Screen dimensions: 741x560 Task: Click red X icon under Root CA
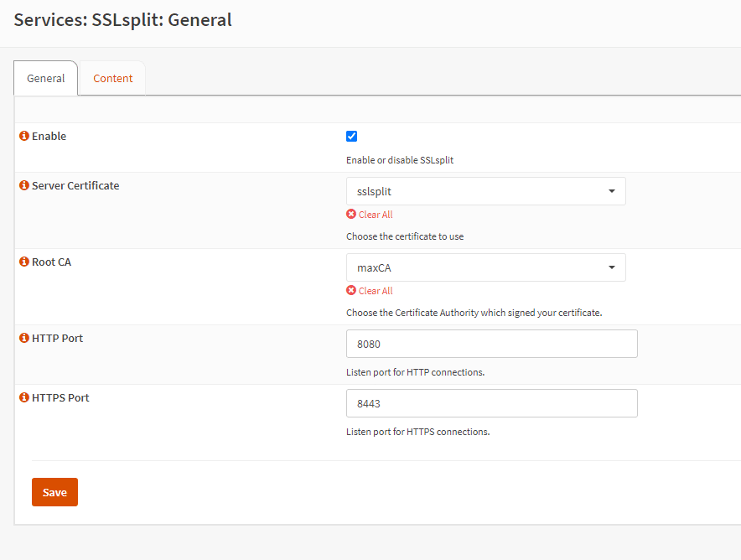pyautogui.click(x=351, y=290)
